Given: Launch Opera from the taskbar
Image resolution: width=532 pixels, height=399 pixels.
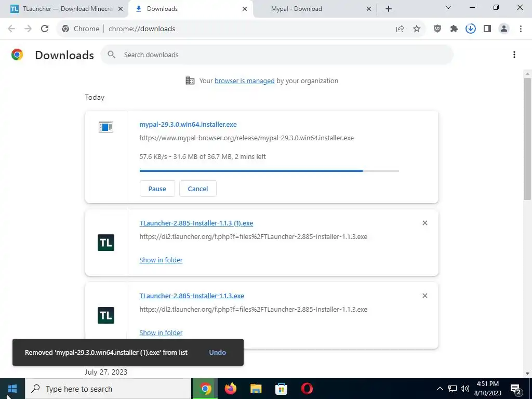Looking at the screenshot, I should (x=307, y=389).
